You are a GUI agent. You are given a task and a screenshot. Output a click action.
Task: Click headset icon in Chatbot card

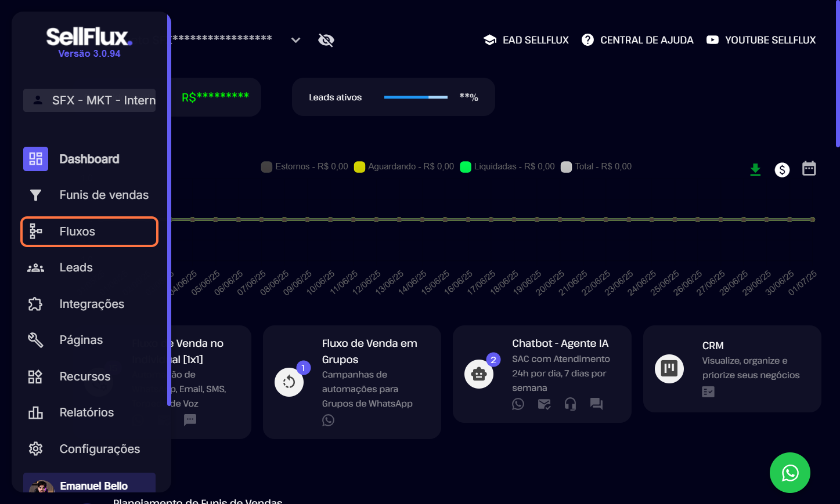[571, 404]
